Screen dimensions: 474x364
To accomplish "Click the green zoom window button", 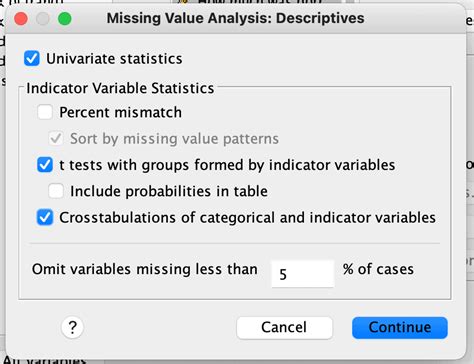I will [x=65, y=19].
